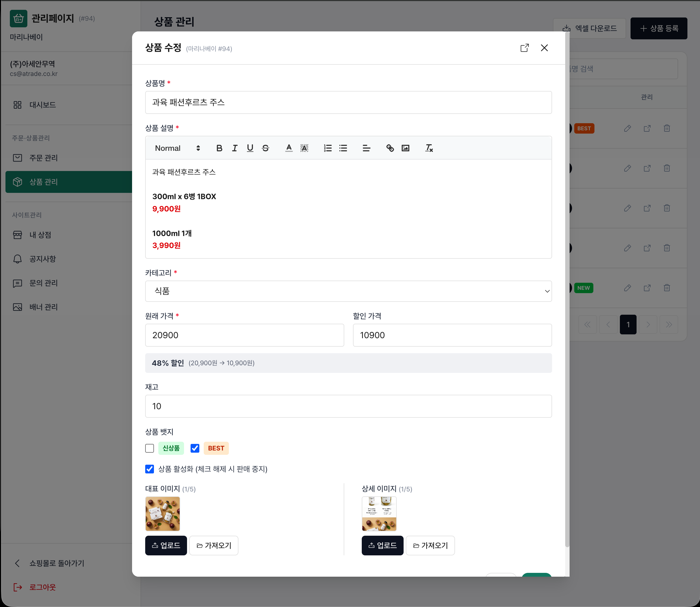Screen dimensions: 700x607
Task: Enable the 신상품 badge checkbox
Action: [150, 448]
